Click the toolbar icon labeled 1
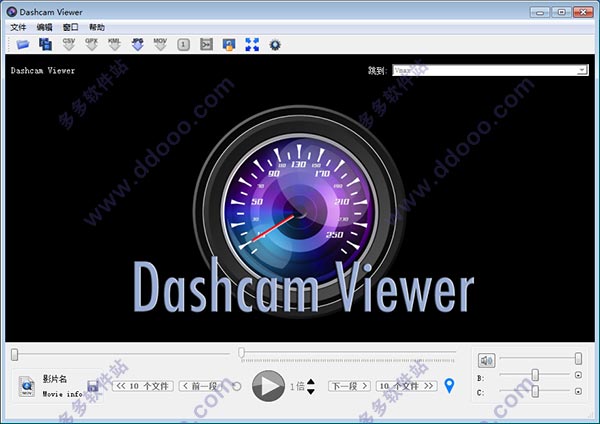600x424 pixels. tap(183, 45)
